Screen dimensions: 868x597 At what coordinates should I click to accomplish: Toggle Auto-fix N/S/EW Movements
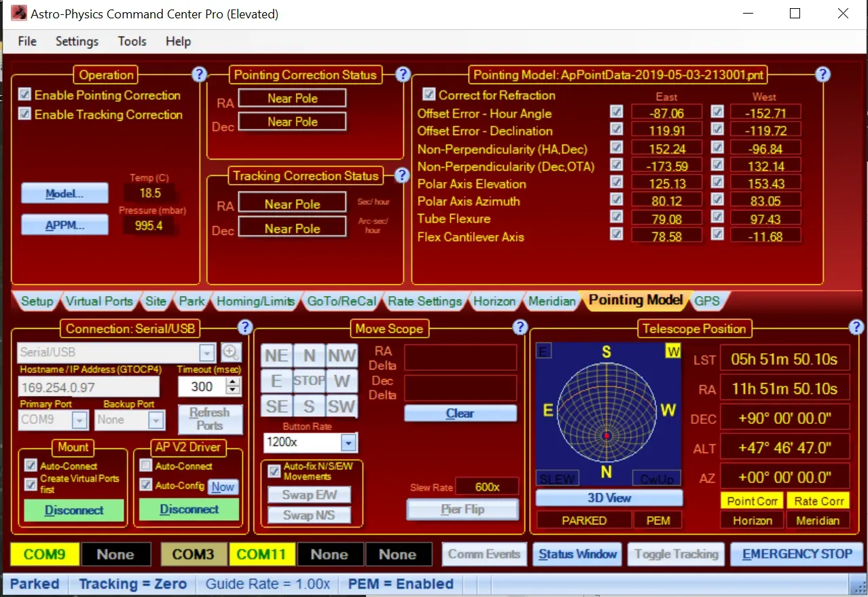click(274, 471)
